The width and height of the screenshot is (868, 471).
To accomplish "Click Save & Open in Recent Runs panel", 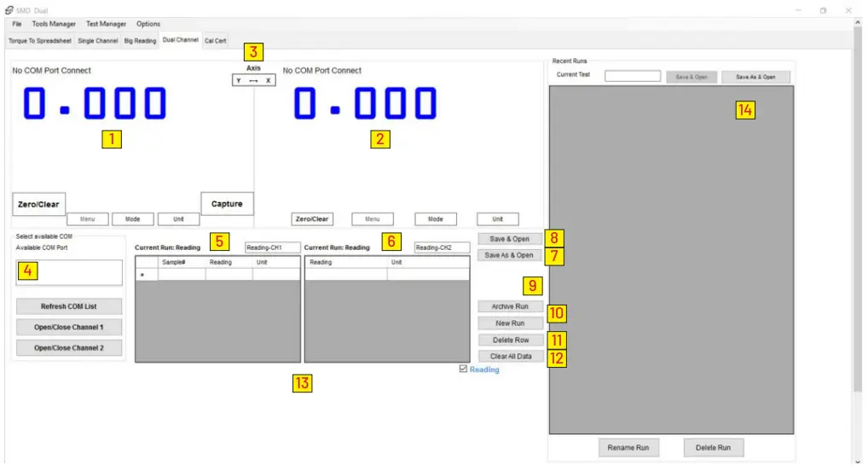I will point(692,77).
